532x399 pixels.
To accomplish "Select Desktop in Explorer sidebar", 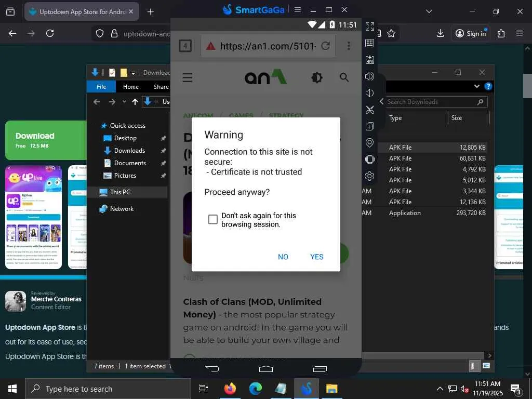I will 125,138.
